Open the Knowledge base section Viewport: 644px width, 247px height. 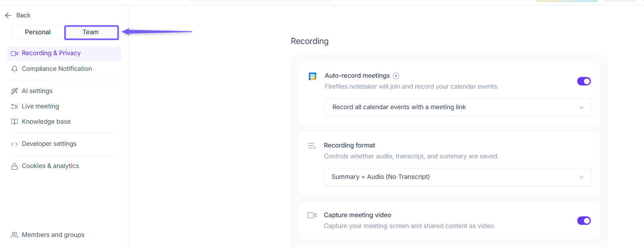coord(46,122)
